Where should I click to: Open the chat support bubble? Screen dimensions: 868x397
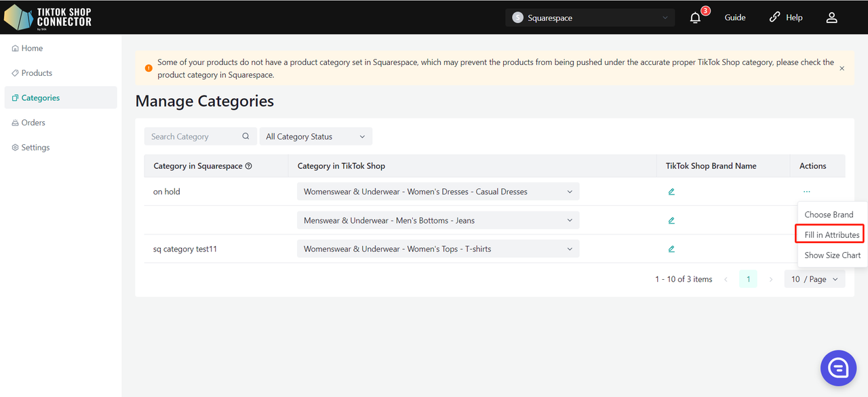838,368
